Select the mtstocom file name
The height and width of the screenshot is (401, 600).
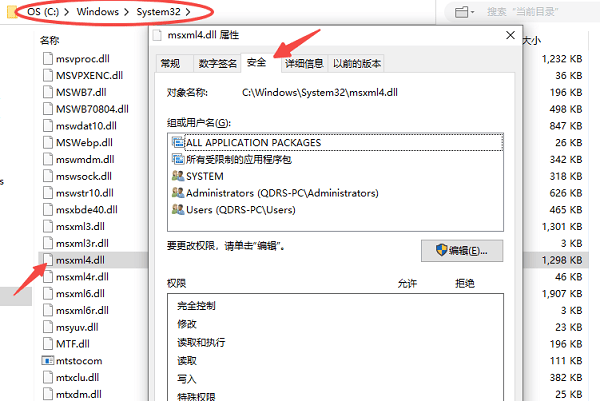(79, 361)
